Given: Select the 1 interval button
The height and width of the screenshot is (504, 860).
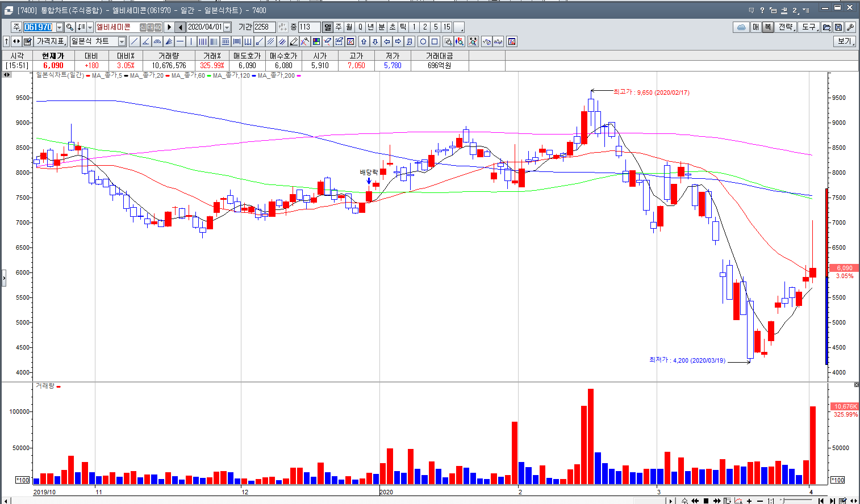Looking at the screenshot, I should pyautogui.click(x=414, y=27).
